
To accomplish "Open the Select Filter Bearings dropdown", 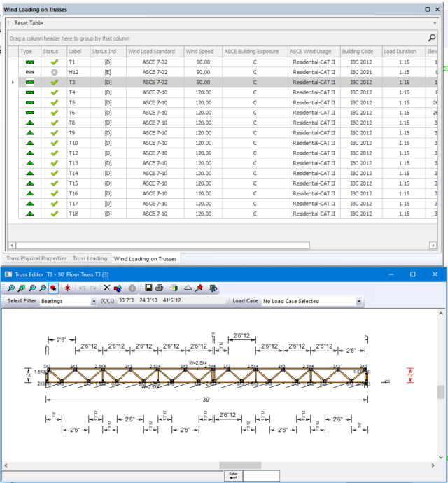I will click(94, 301).
